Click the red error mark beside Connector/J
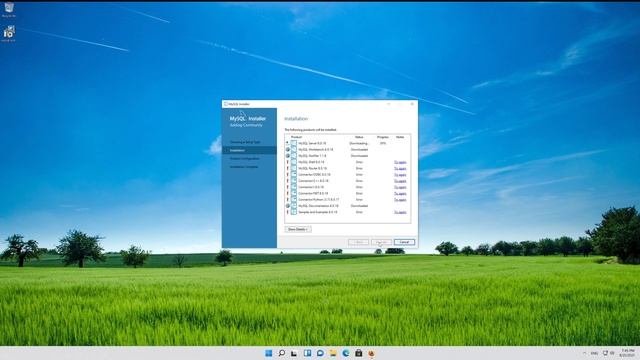The height and width of the screenshot is (360, 640). coord(287,187)
